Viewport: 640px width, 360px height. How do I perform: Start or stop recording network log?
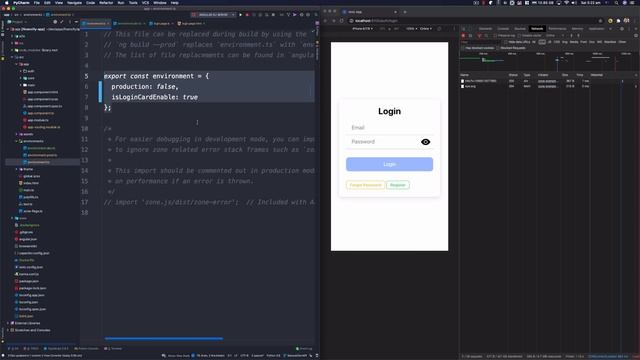click(x=463, y=36)
